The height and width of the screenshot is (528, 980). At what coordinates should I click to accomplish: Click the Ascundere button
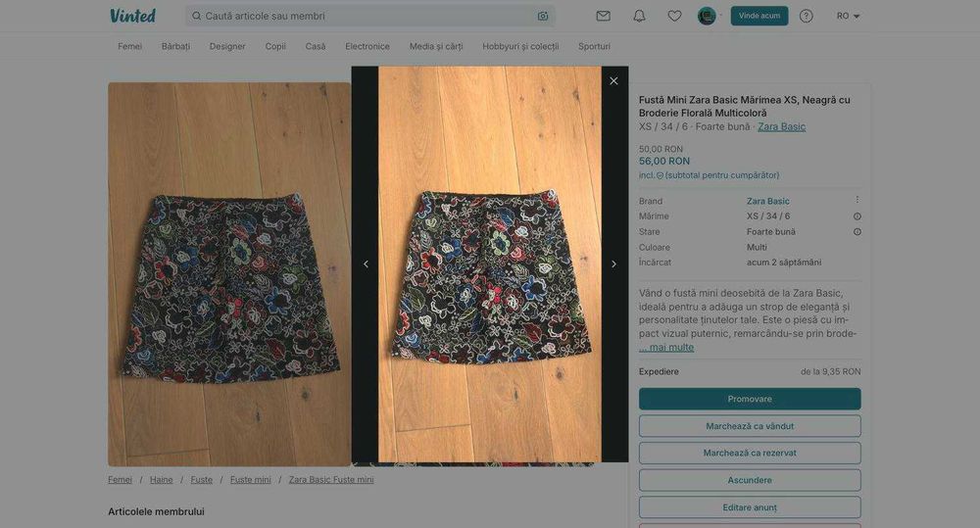click(750, 480)
